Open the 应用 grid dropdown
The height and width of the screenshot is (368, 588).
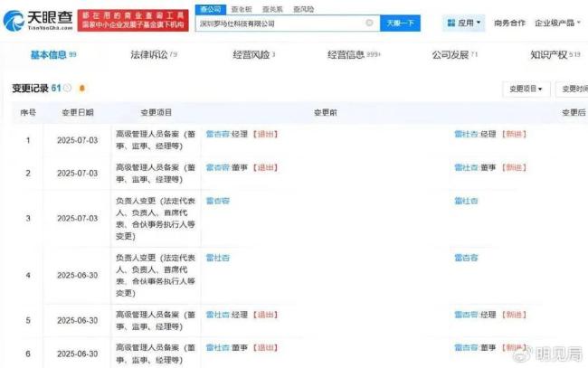[464, 23]
